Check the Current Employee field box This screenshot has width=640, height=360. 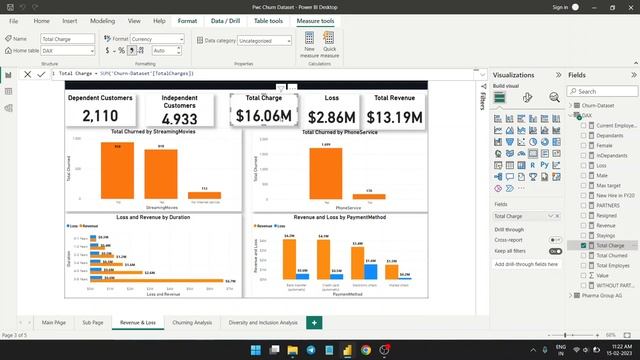583,125
